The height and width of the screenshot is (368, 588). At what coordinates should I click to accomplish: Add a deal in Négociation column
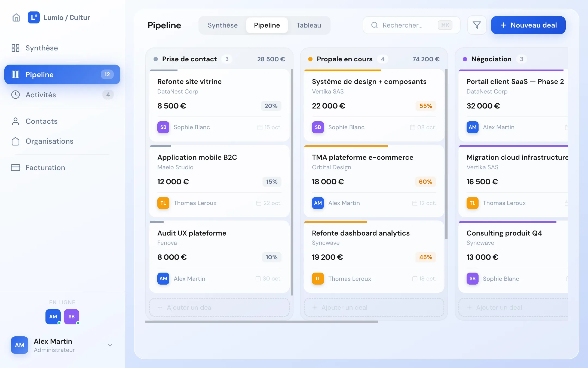click(x=513, y=307)
